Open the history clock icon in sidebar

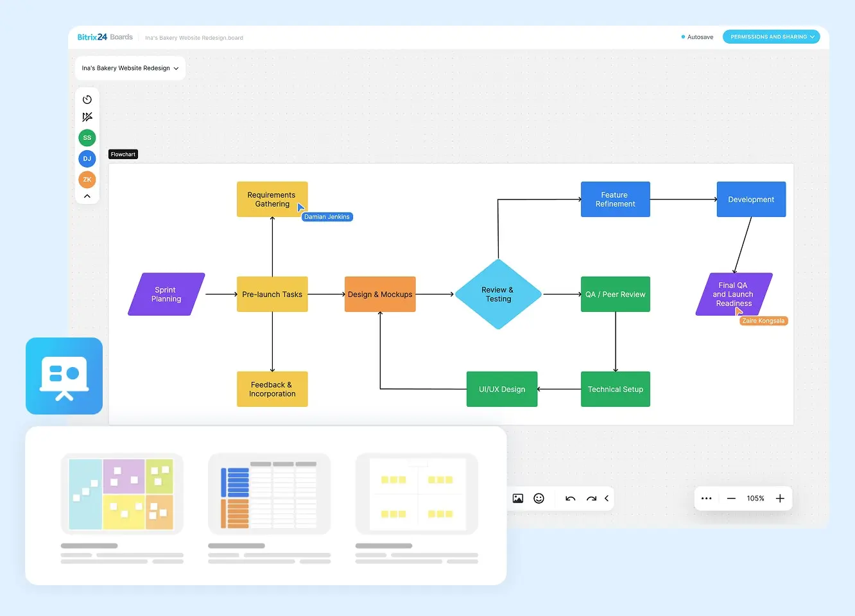point(87,99)
